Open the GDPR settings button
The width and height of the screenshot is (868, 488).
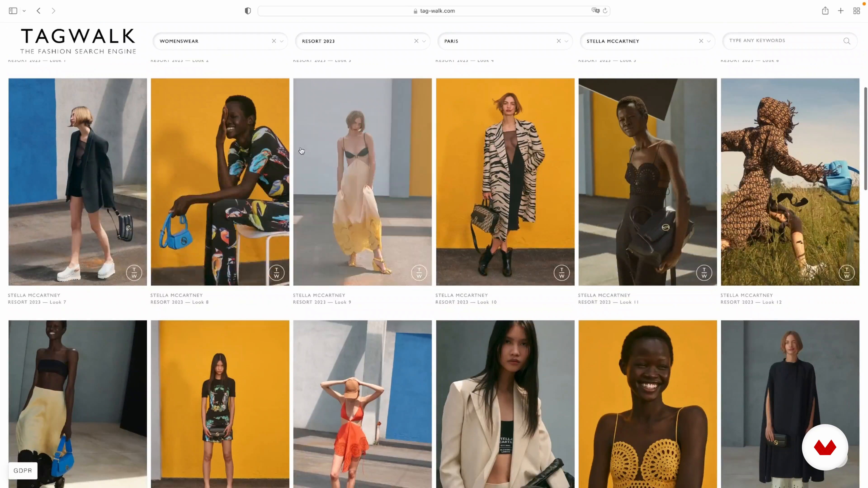[x=23, y=470]
